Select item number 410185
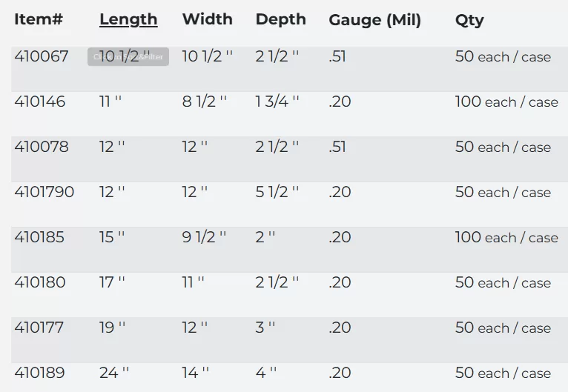The height and width of the screenshot is (392, 568). 39,237
